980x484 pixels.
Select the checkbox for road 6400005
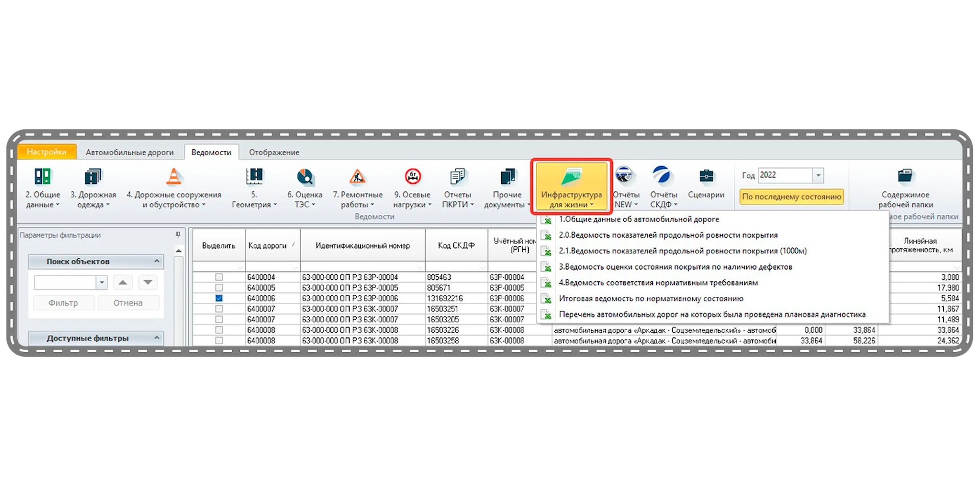click(x=219, y=287)
